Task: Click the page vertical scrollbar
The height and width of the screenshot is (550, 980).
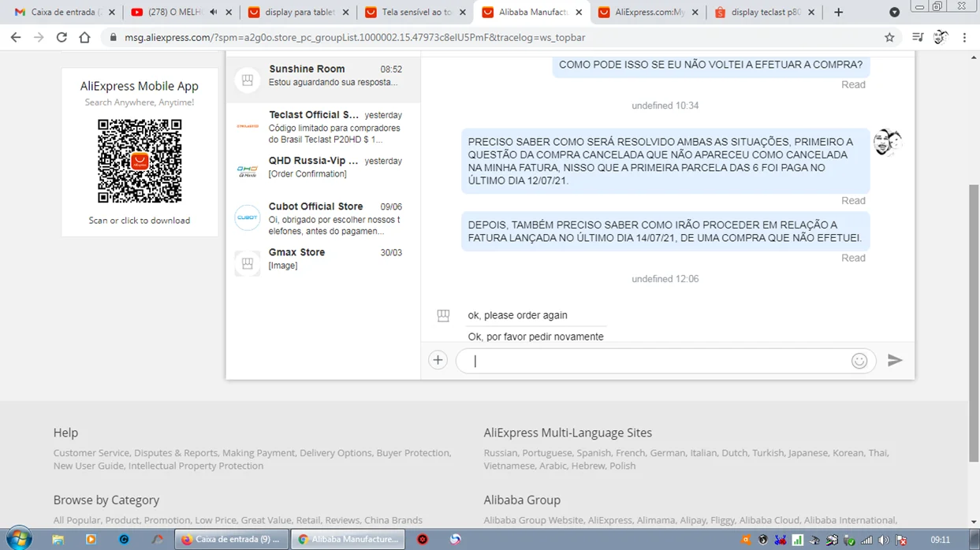Action: click(x=973, y=324)
